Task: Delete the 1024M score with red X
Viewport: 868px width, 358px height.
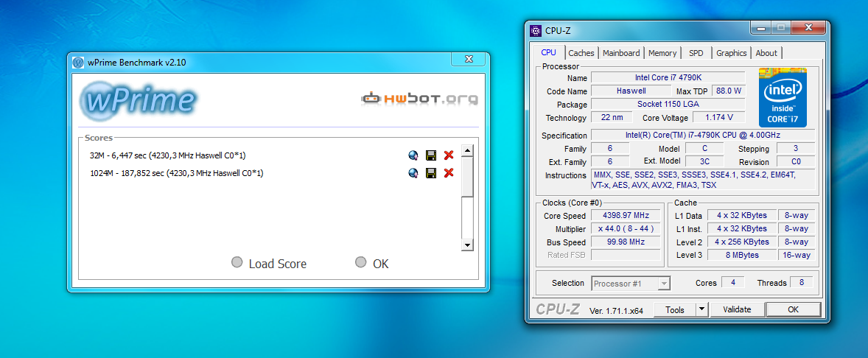Action: click(449, 173)
